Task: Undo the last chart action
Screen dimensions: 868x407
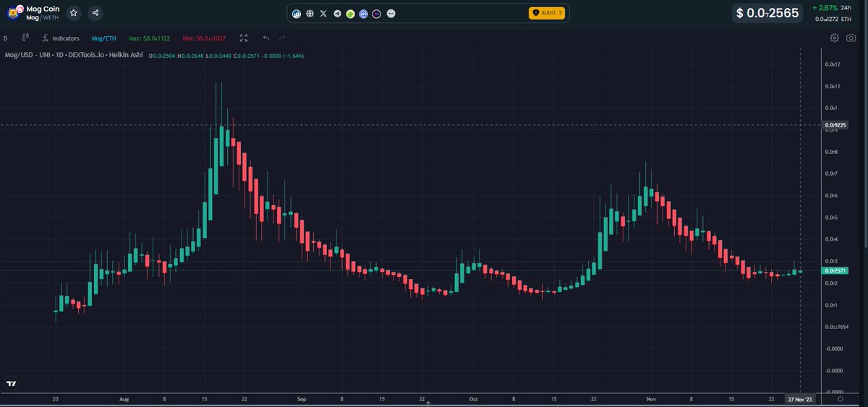Action: (266, 38)
